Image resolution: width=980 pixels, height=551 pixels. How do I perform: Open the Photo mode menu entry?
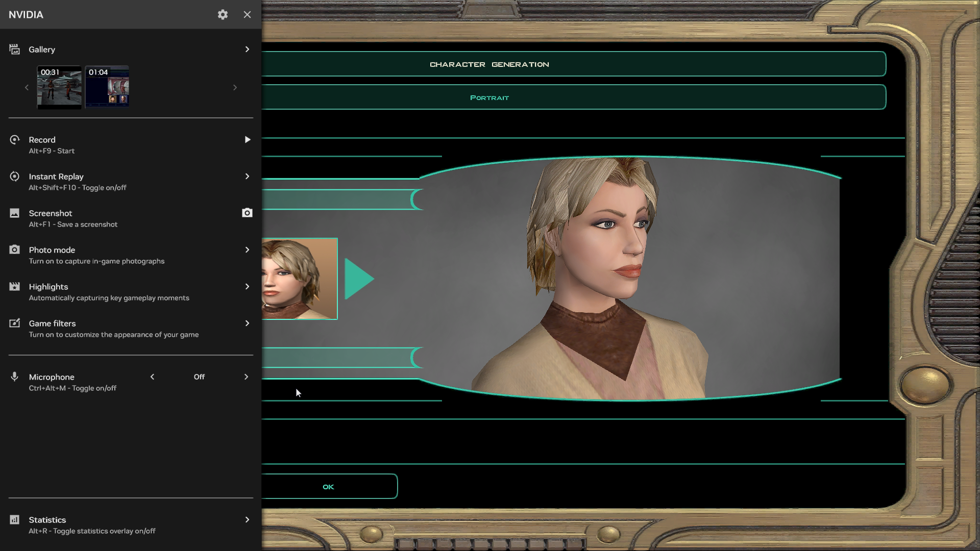click(131, 255)
